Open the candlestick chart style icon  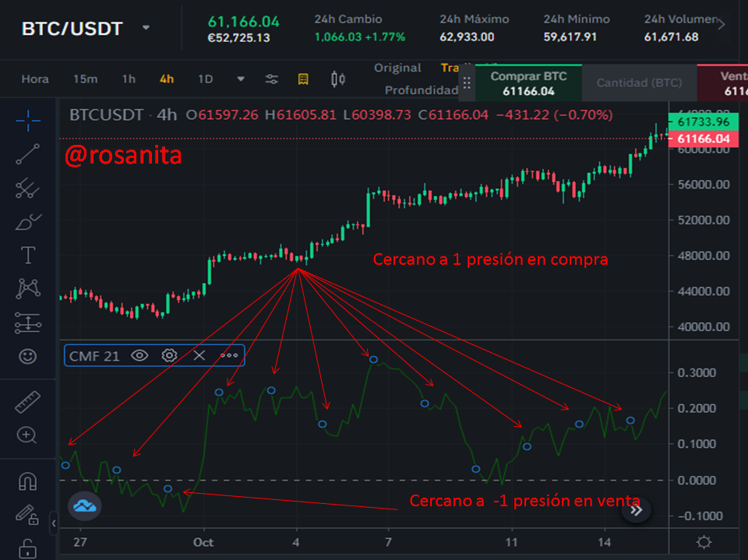(x=337, y=79)
